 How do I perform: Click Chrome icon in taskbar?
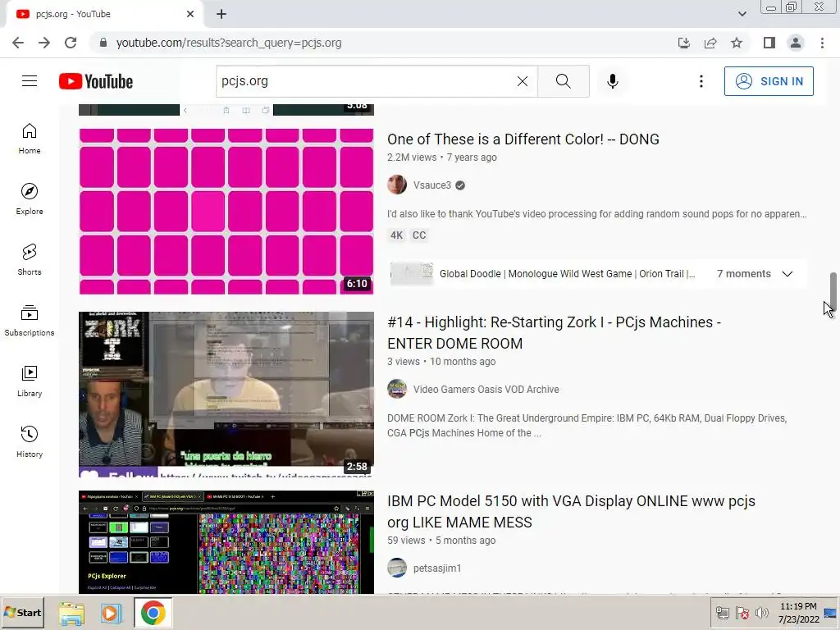[x=153, y=613]
